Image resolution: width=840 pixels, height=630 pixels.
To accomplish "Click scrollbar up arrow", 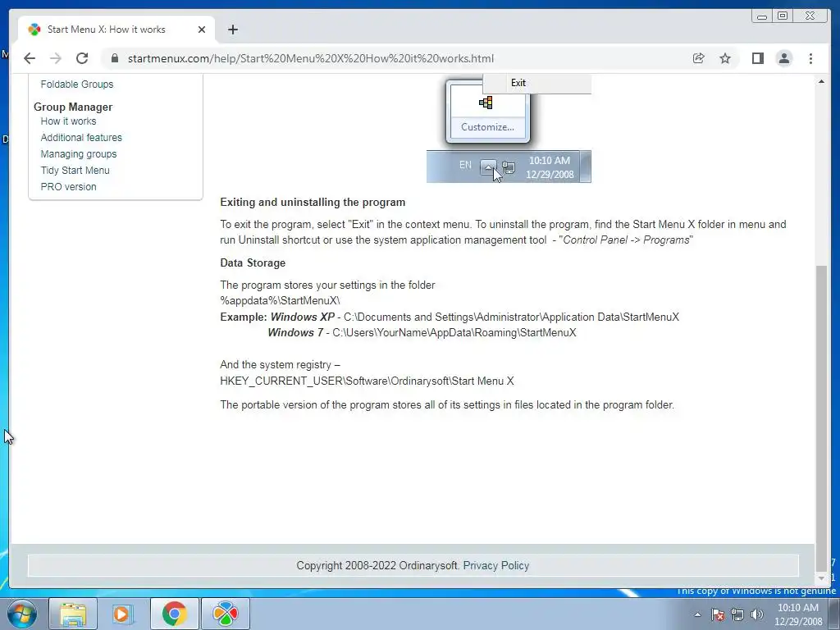I will coord(821,81).
